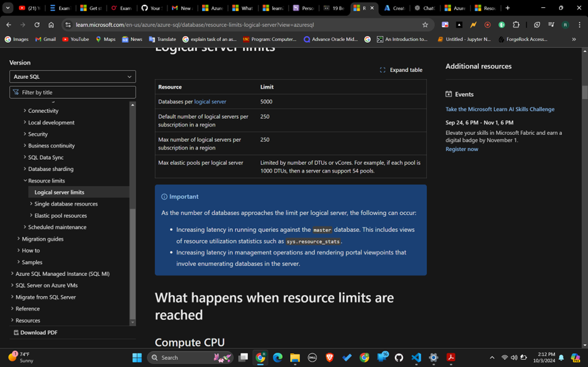This screenshot has width=588, height=367.
Task: Click the Download PDF button
Action: (36, 333)
